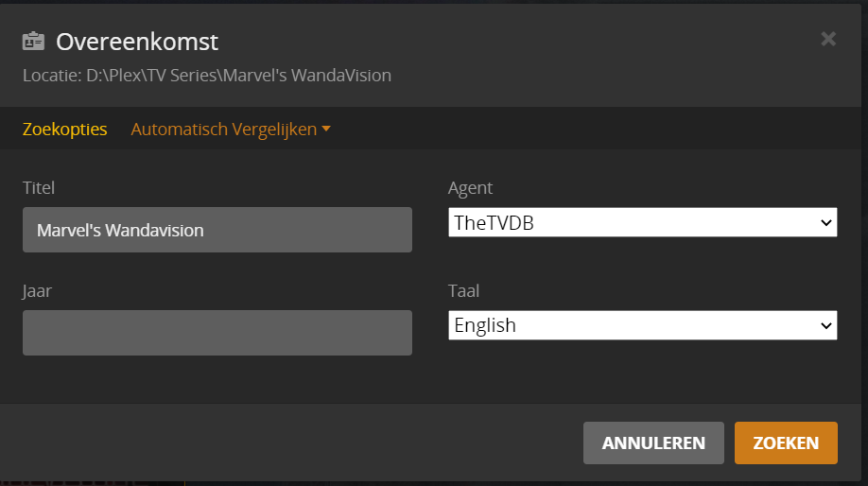Click the Titel label

(x=39, y=188)
